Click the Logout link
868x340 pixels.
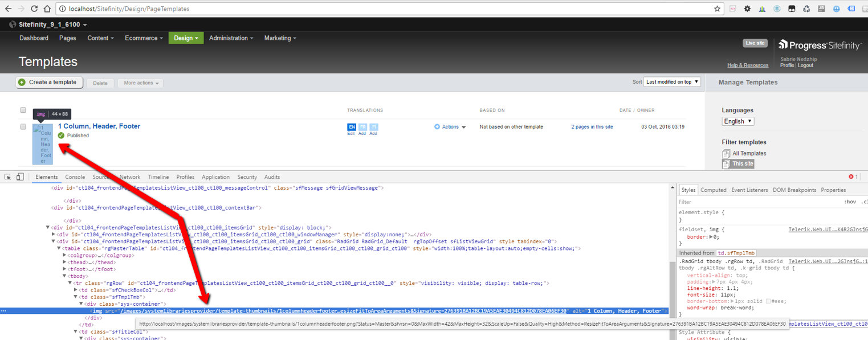tap(805, 65)
